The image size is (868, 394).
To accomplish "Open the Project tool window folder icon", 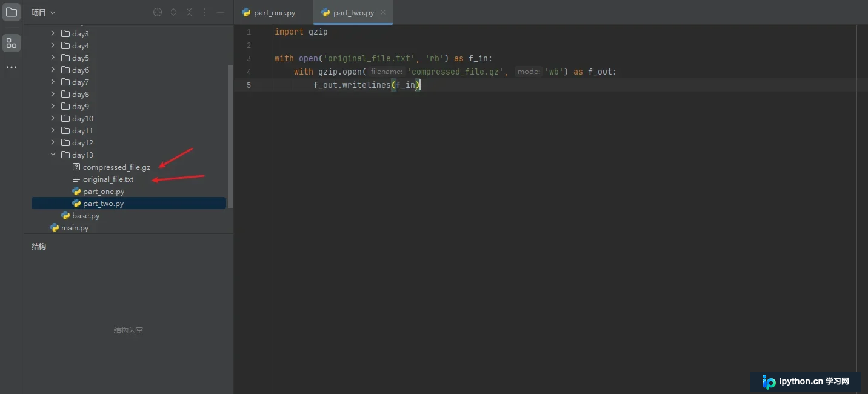I will point(12,12).
